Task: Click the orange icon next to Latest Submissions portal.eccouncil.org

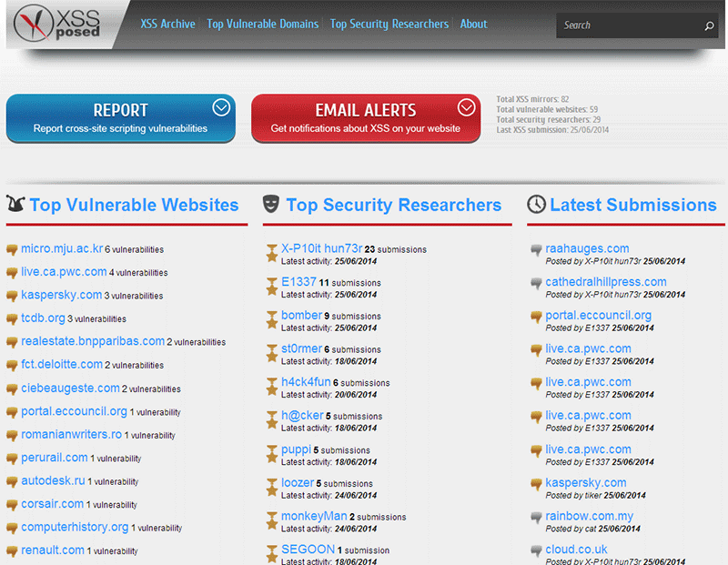Action: 536,318
